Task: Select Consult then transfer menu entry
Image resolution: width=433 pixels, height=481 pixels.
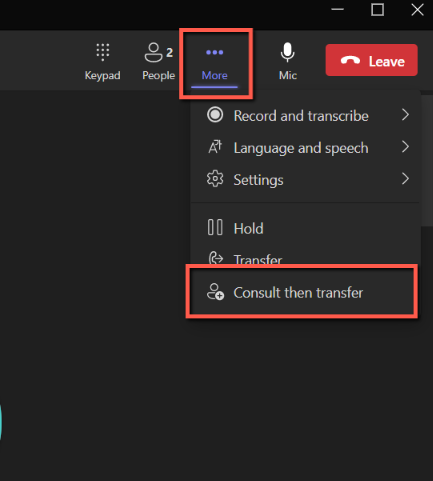Action: [x=302, y=292]
